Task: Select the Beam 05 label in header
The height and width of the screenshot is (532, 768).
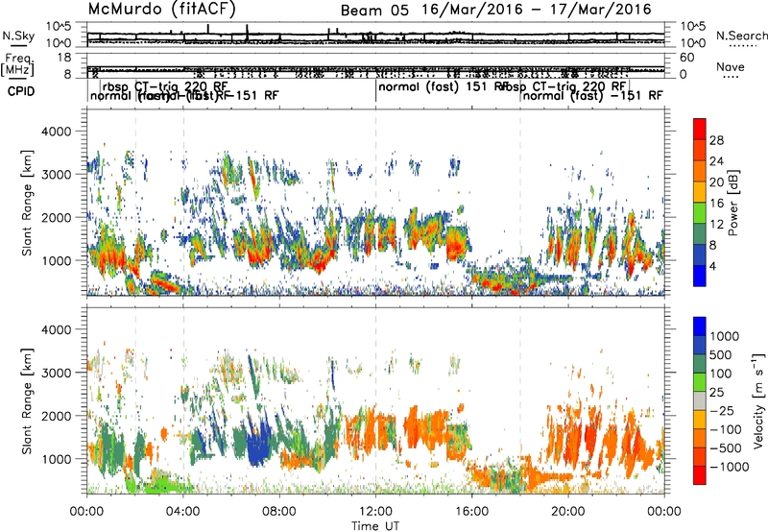Action: [x=374, y=11]
